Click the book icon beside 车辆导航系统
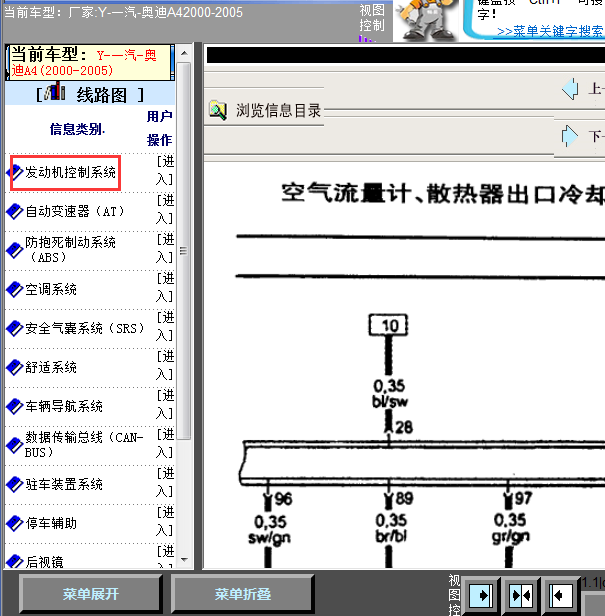Viewport: 605px width, 616px height. 15,406
